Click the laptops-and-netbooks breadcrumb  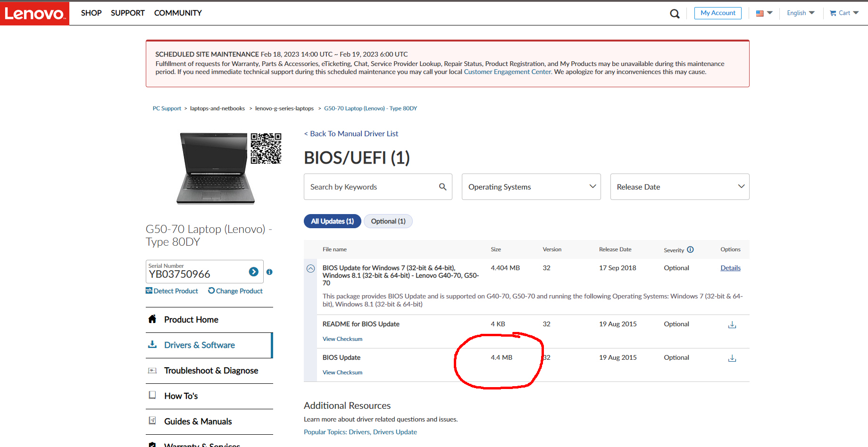click(217, 108)
